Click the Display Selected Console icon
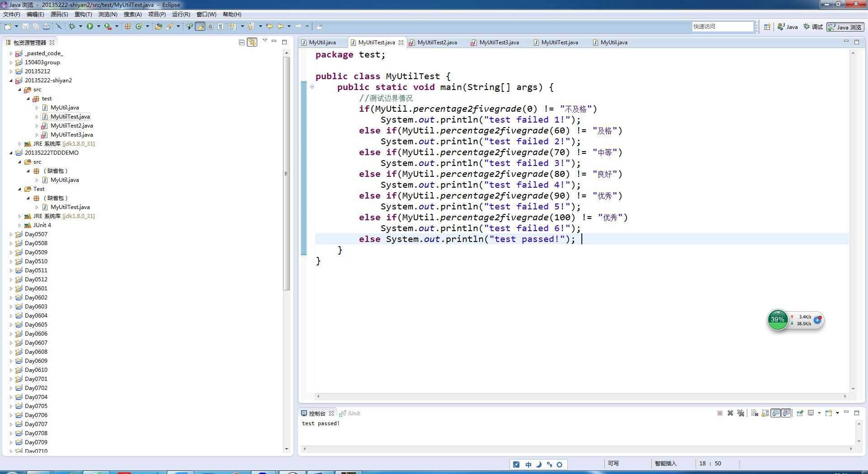The height and width of the screenshot is (474, 868). [x=811, y=413]
